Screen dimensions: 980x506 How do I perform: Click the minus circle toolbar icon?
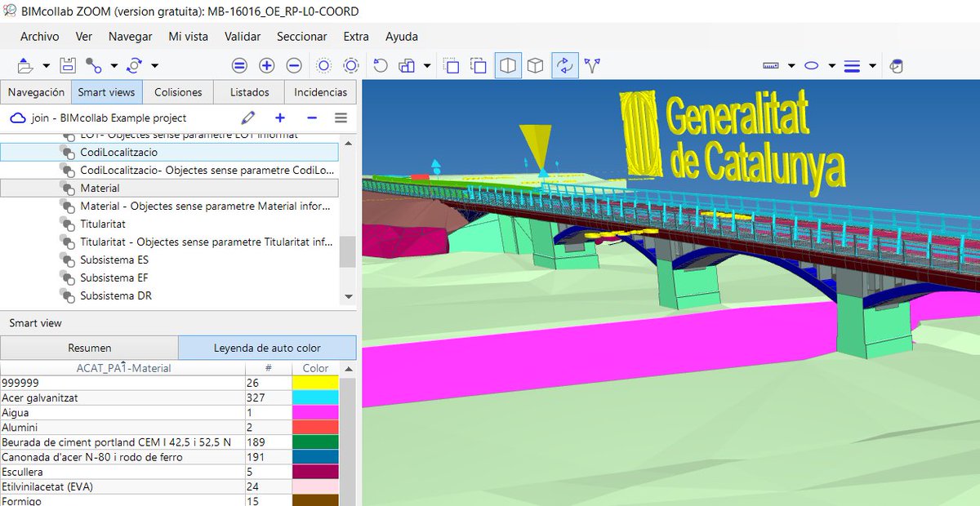tap(294, 65)
